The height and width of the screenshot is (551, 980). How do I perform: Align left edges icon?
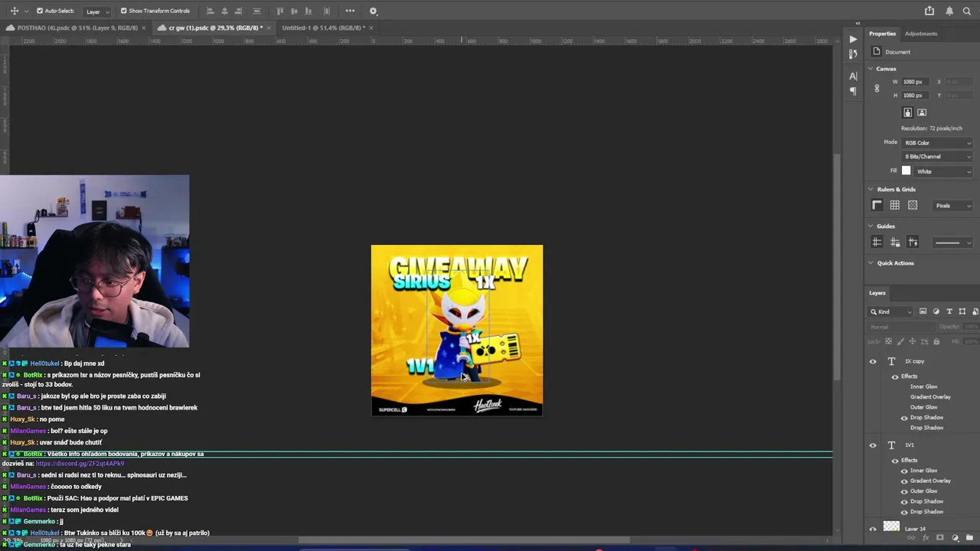[x=210, y=11]
